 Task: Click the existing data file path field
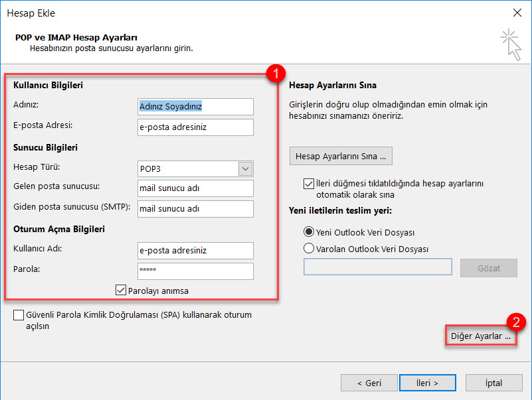coord(378,267)
